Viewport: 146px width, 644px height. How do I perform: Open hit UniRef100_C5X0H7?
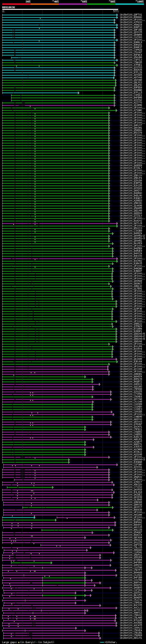coord(131,52)
